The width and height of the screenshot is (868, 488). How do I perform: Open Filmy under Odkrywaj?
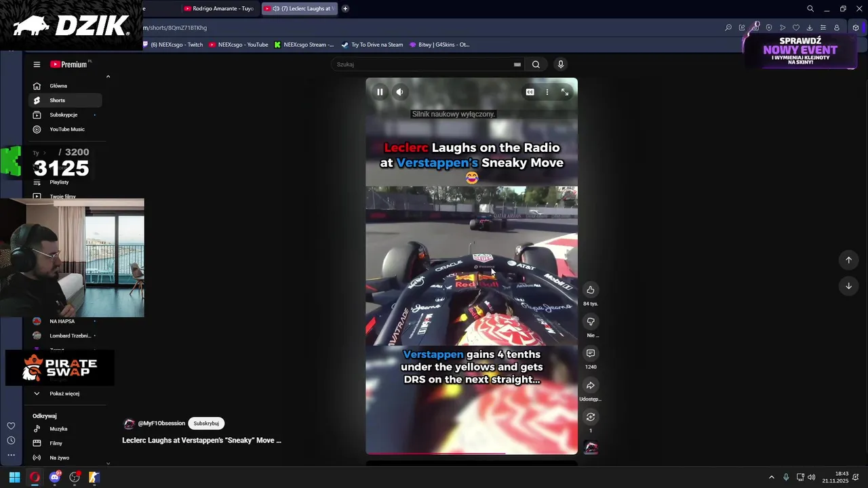coord(65,443)
